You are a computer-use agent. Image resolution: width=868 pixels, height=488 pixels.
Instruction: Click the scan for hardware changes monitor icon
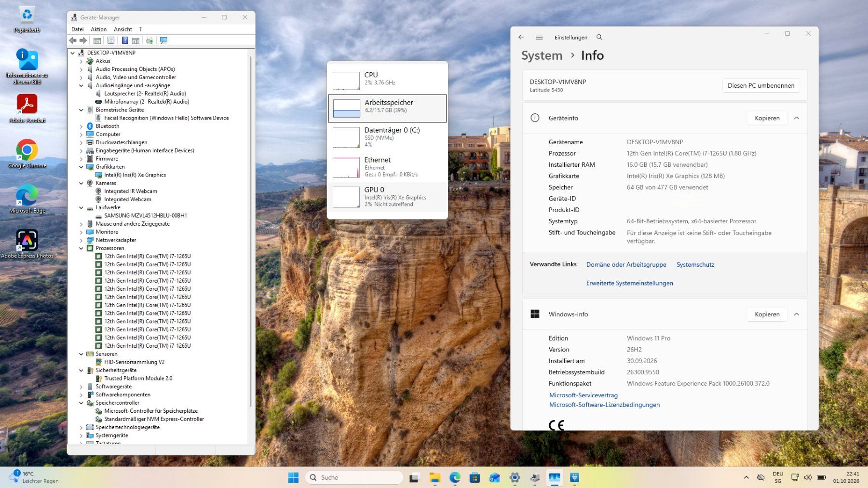[163, 41]
